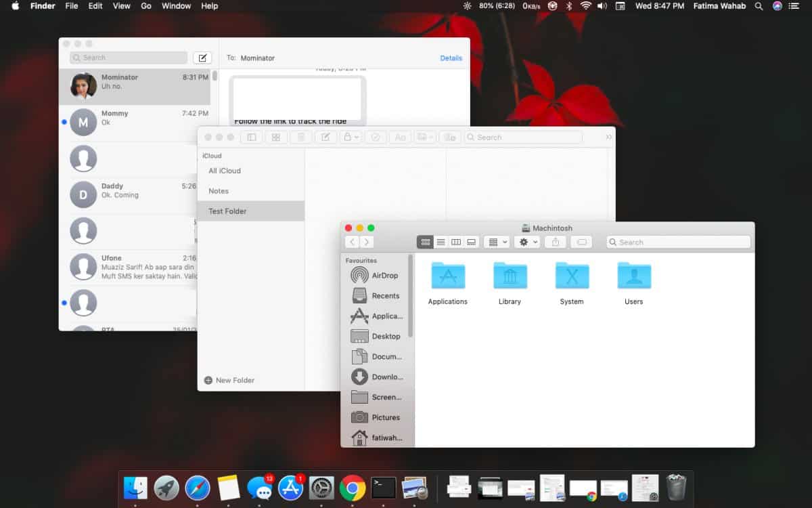
Task: Open the Mominator conversation in Messages
Action: (x=135, y=87)
